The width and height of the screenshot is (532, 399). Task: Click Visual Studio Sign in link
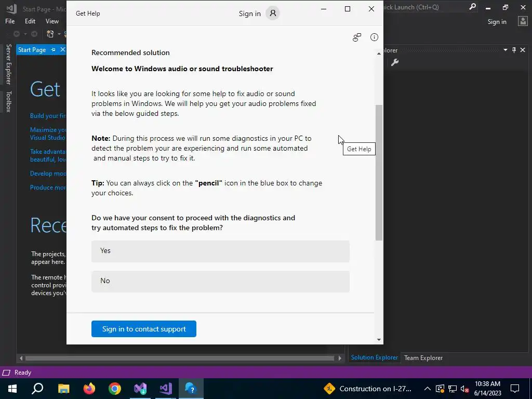pyautogui.click(x=497, y=22)
